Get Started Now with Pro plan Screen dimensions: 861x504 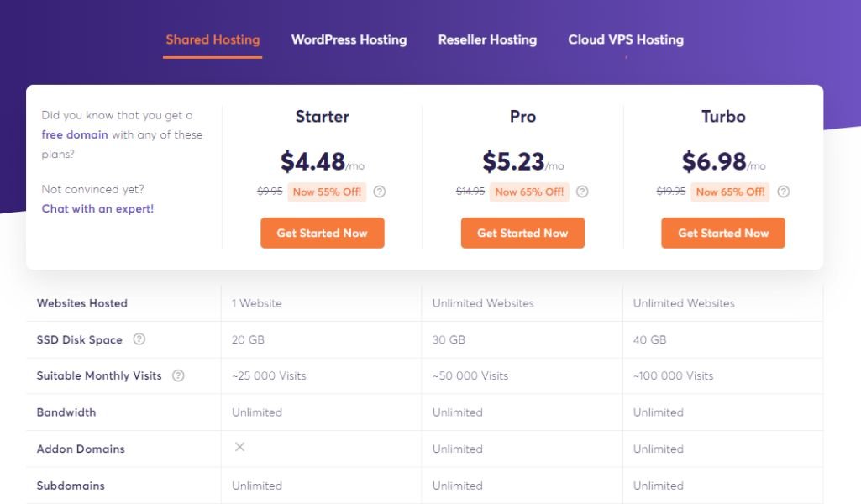tap(522, 233)
